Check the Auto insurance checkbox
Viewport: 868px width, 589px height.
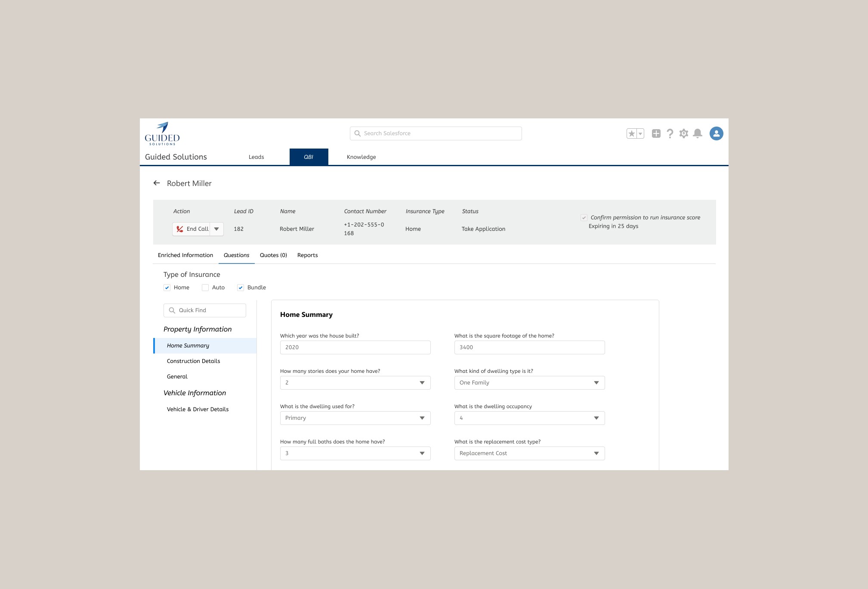(x=205, y=288)
